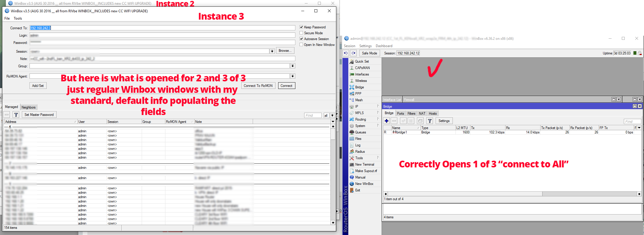644x235 pixels.
Task: Open the Dashboard menu in the RouterOS window
Action: pyautogui.click(x=384, y=46)
